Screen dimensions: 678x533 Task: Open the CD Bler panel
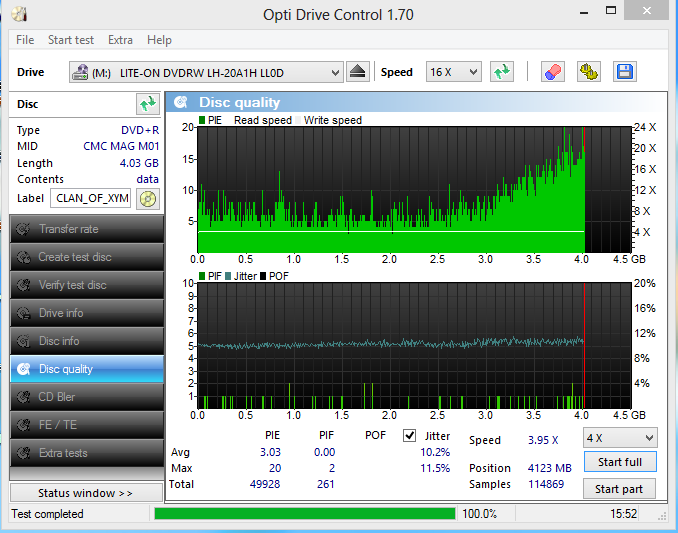pyautogui.click(x=86, y=397)
